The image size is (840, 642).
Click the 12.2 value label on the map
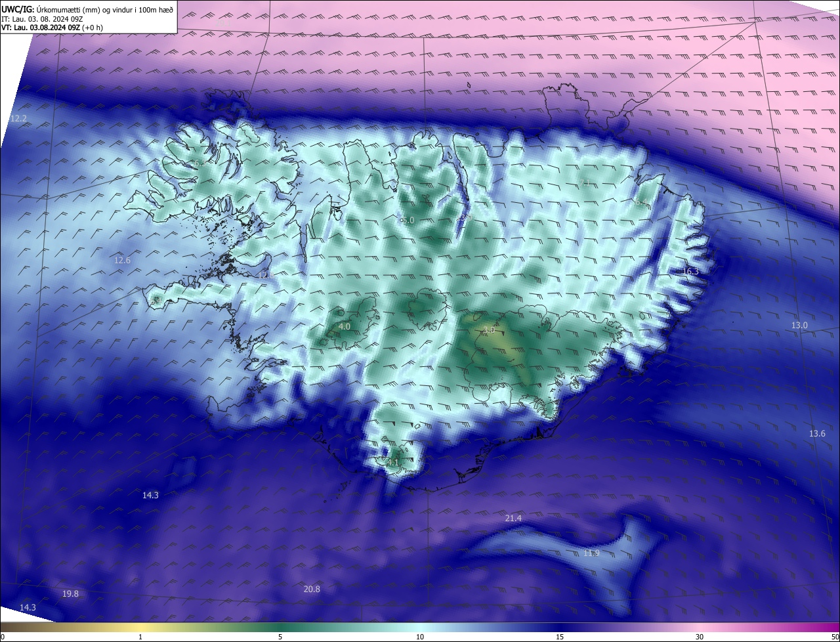19,119
